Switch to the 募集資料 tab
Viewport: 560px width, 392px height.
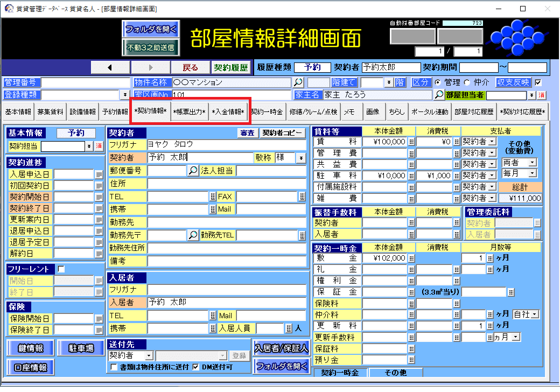(50, 112)
